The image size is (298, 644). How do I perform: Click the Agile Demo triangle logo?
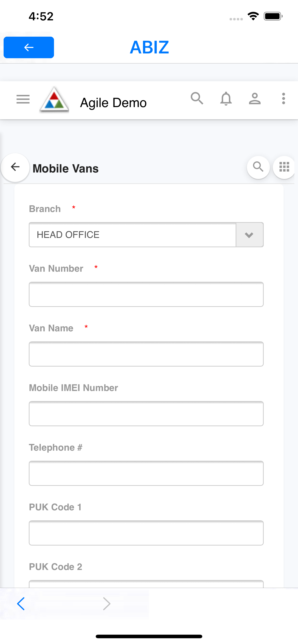pos(54,100)
